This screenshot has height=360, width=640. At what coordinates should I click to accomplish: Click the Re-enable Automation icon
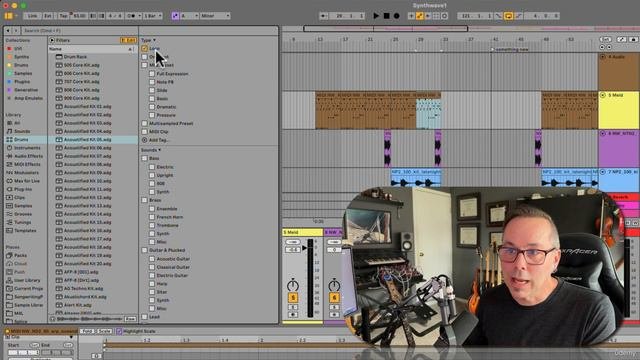[428, 16]
